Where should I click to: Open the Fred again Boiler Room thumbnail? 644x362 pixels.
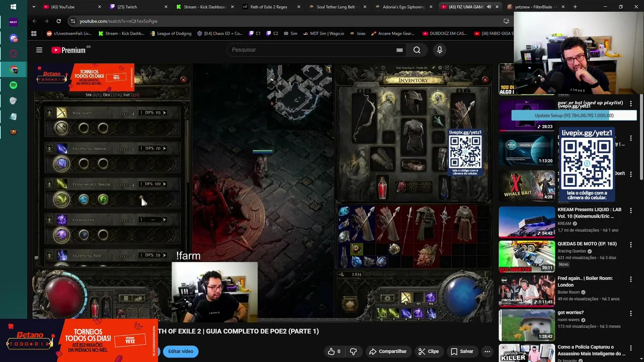pos(527,291)
